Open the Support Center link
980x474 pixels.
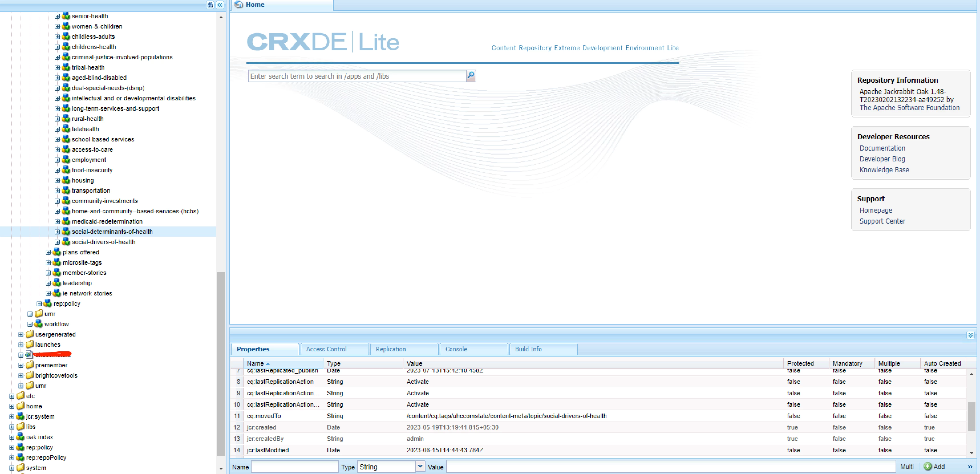(882, 221)
